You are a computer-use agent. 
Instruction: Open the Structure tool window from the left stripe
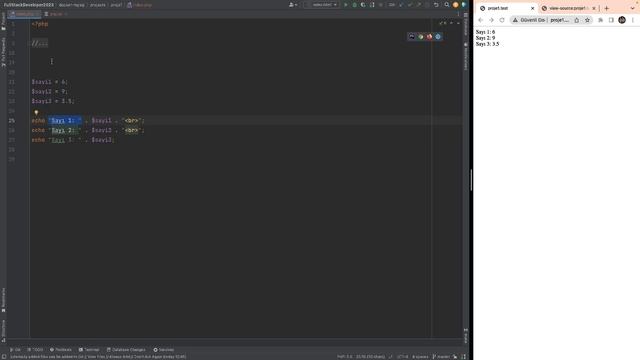pos(3,331)
